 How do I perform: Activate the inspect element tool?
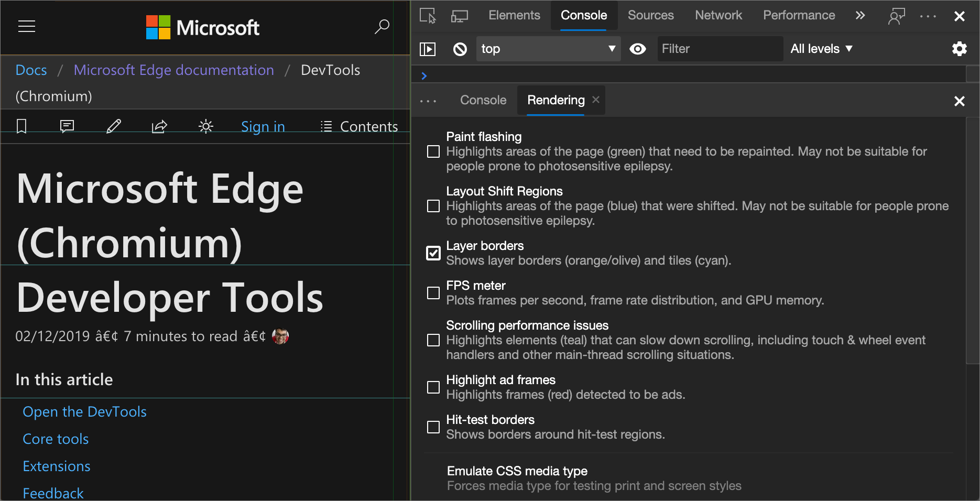428,16
